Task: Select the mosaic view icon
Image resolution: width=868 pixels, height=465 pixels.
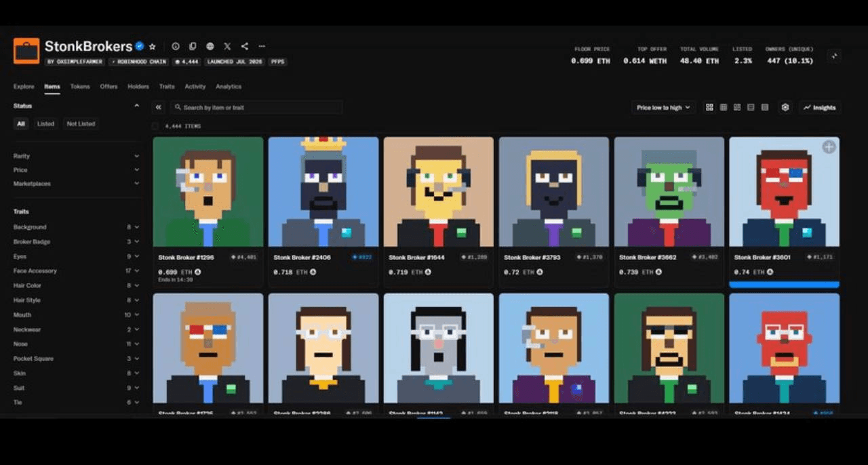Action: tap(737, 107)
